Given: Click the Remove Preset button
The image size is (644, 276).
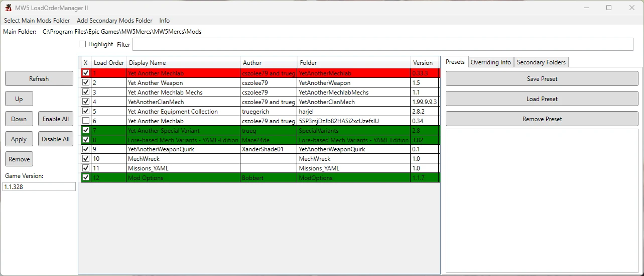Looking at the screenshot, I should [542, 119].
